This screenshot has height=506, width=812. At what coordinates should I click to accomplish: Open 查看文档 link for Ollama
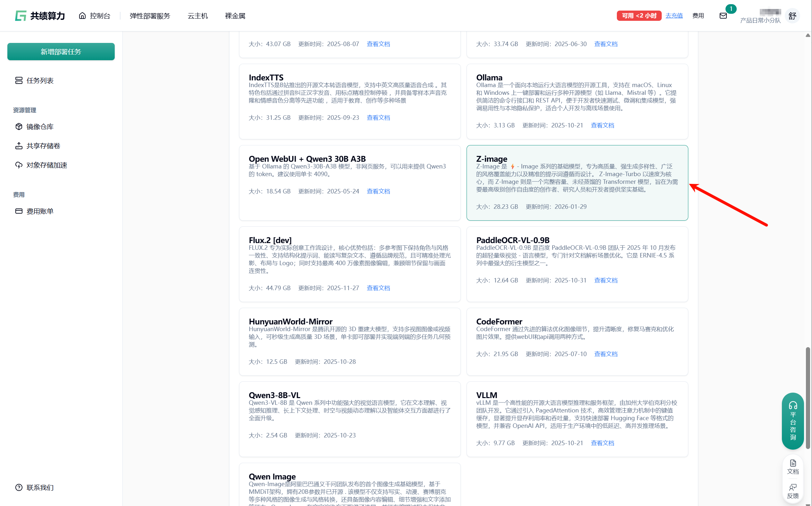(602, 125)
